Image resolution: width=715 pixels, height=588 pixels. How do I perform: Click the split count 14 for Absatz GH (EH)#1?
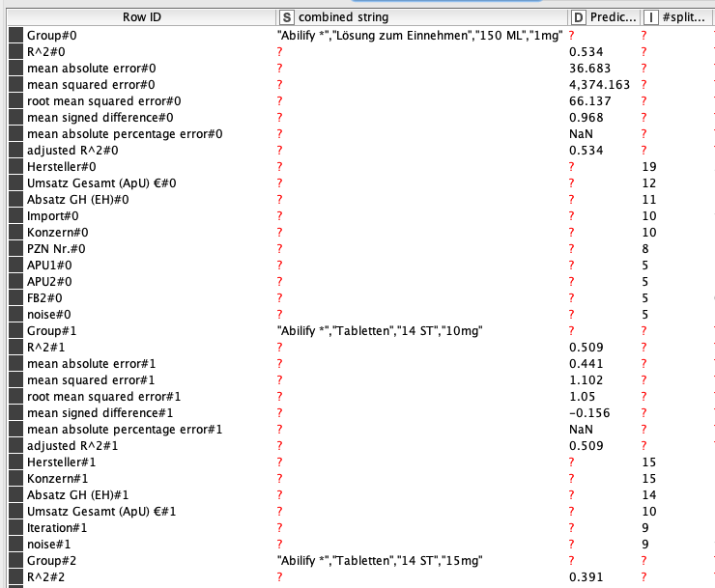[x=649, y=495]
